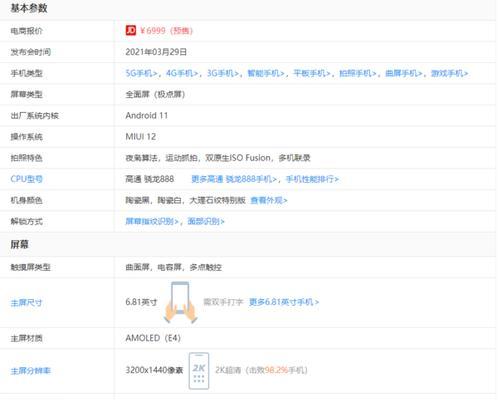Select the 高通 骁龙888 text
498x400 pixels.
click(x=150, y=179)
